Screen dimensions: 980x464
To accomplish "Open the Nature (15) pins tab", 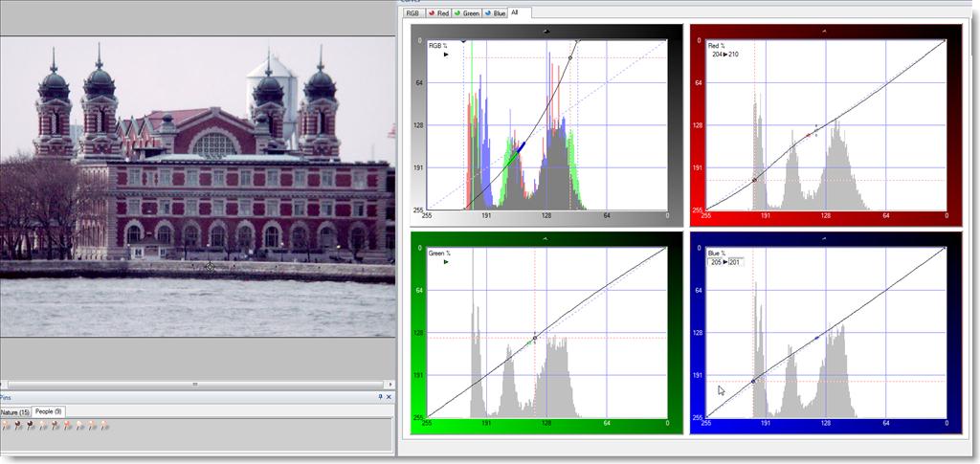I will coord(15,412).
